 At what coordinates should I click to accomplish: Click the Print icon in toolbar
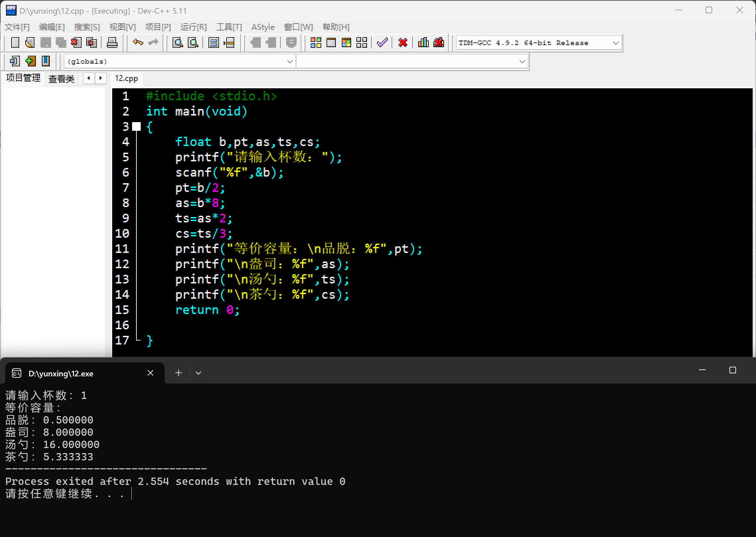(x=112, y=42)
